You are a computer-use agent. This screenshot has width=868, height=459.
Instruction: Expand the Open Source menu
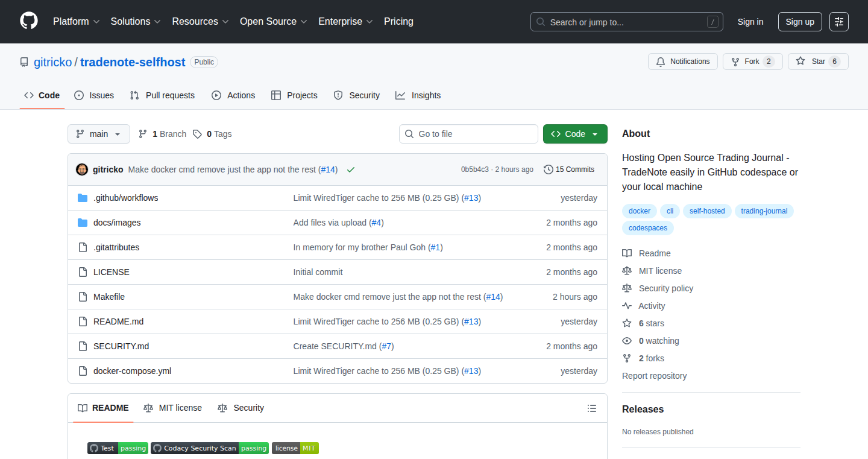click(274, 21)
